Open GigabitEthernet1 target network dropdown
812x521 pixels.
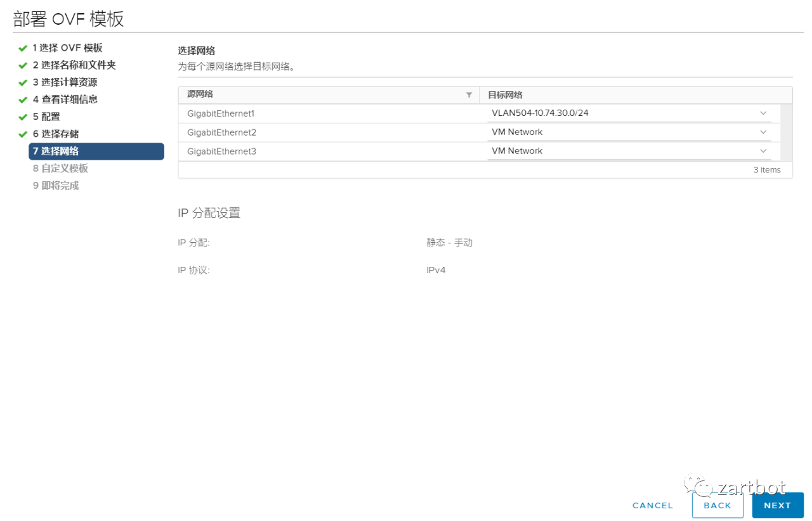(x=629, y=113)
